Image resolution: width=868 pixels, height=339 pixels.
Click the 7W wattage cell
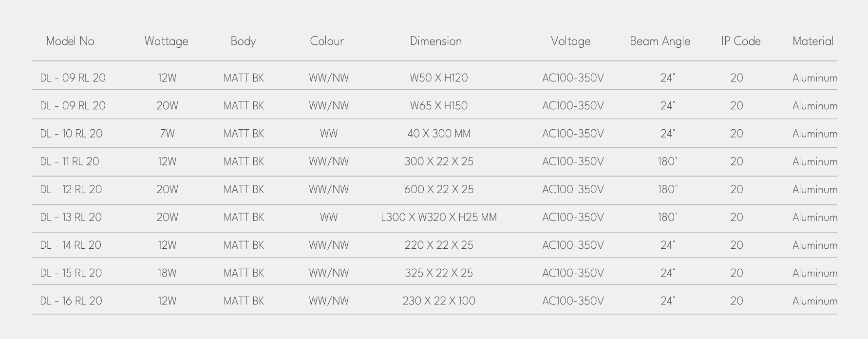[x=167, y=134]
